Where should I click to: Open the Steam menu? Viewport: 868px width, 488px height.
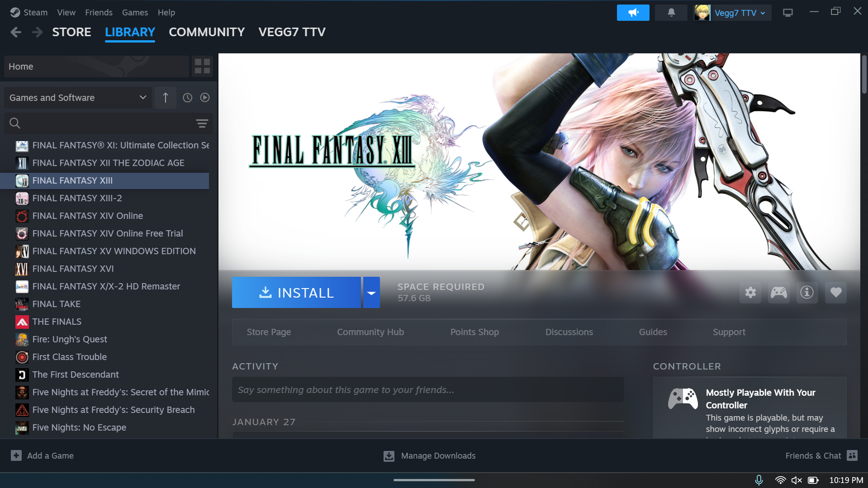(x=35, y=12)
